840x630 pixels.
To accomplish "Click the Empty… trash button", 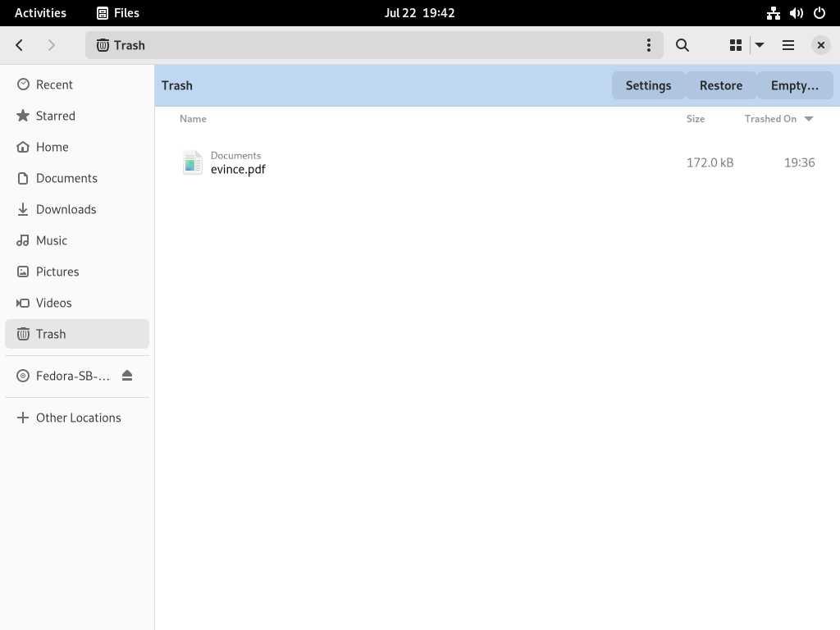I will click(795, 85).
